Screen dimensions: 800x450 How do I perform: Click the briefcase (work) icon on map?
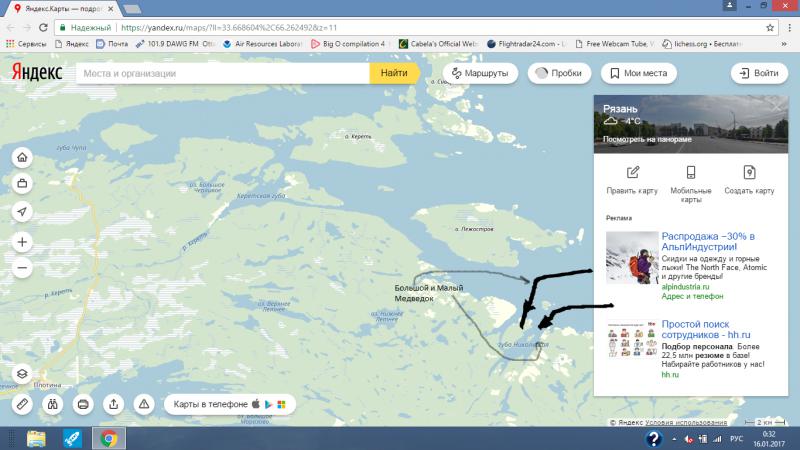23,184
